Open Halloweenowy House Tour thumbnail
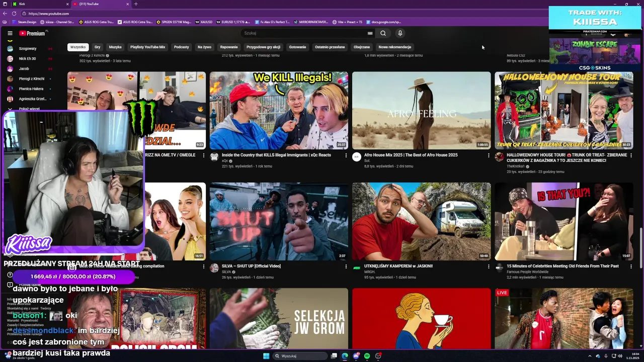644x362 pixels. coord(563,110)
